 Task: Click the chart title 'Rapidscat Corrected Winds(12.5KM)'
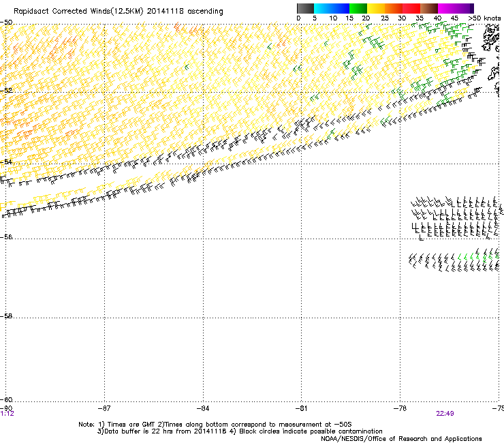click(78, 12)
